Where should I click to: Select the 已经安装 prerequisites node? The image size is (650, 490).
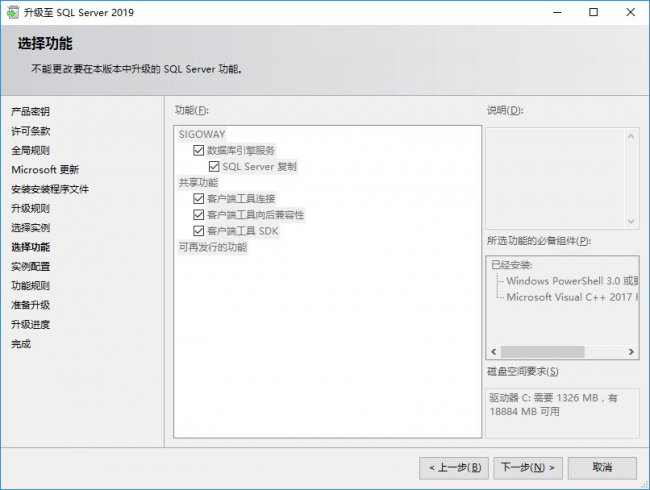(512, 264)
